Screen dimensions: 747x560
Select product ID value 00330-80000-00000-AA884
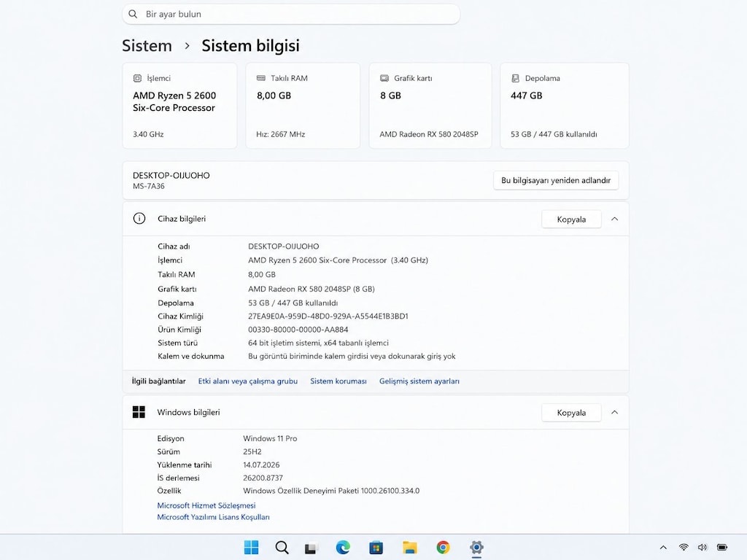[x=298, y=330]
